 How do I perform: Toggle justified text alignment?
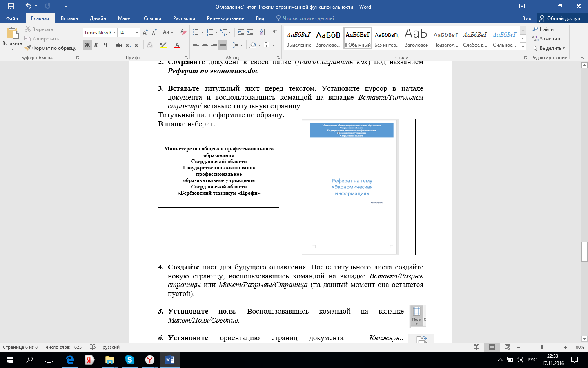click(x=223, y=45)
